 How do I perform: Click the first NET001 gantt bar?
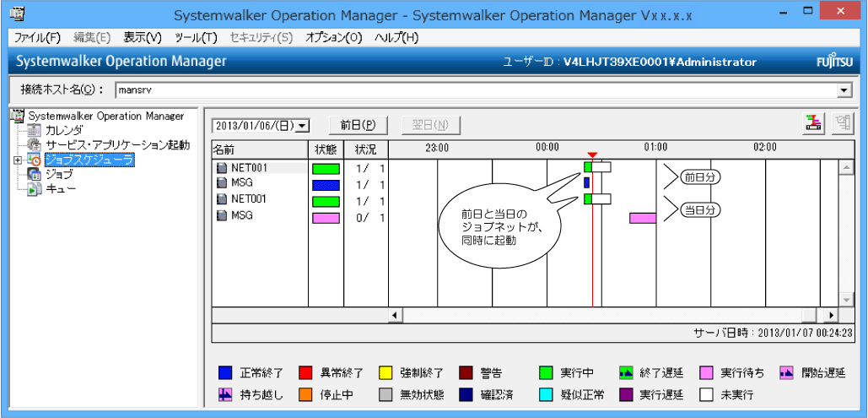pyautogui.click(x=597, y=167)
